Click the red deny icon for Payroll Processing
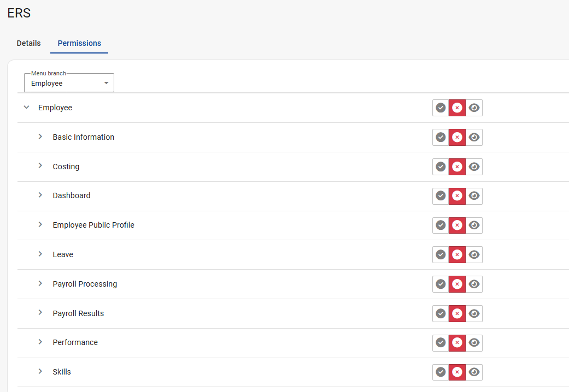The image size is (569, 392). click(x=457, y=284)
